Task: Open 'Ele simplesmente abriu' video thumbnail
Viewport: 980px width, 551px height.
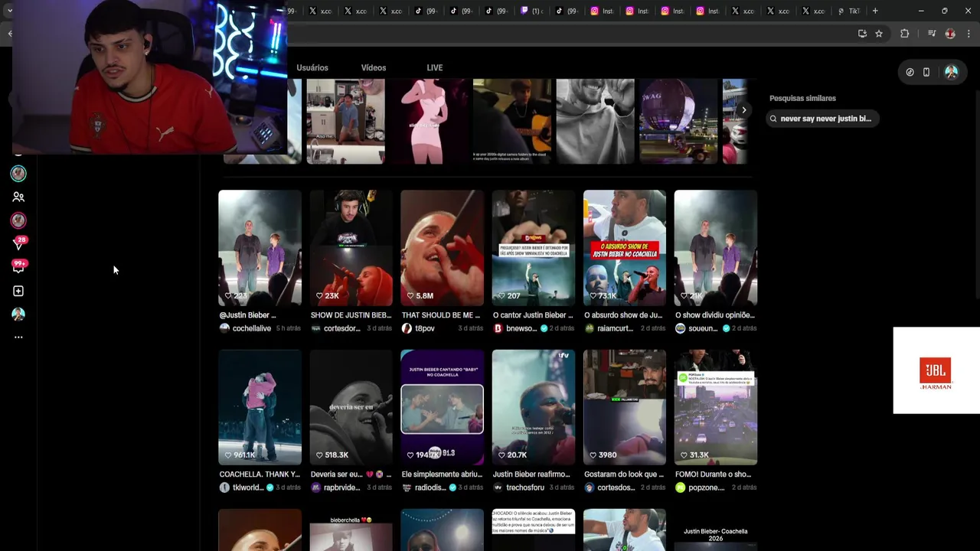Action: [442, 407]
